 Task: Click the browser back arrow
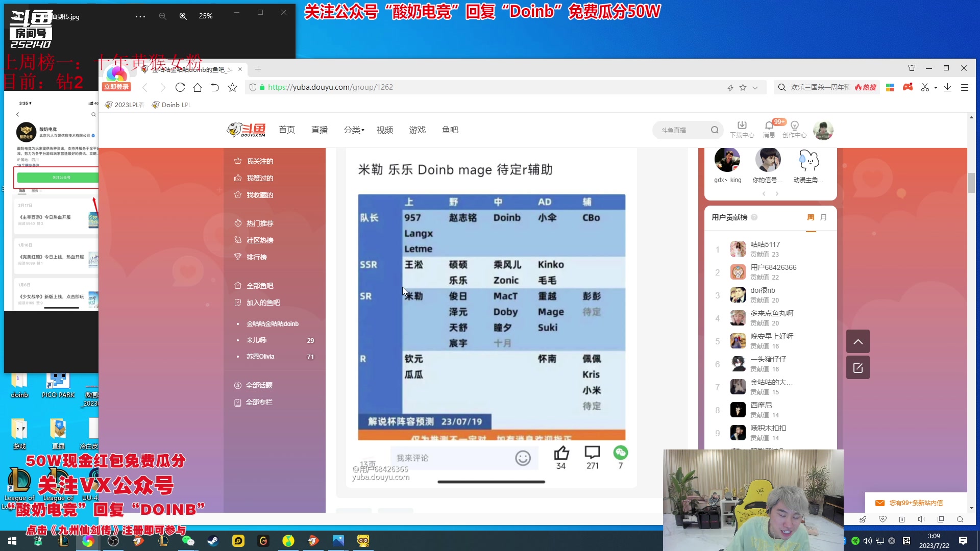[145, 87]
